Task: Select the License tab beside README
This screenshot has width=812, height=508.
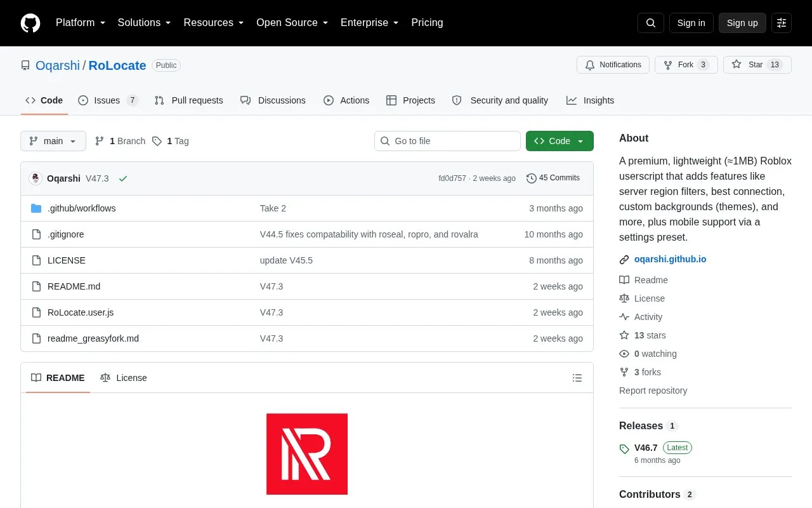Action: coord(124,378)
